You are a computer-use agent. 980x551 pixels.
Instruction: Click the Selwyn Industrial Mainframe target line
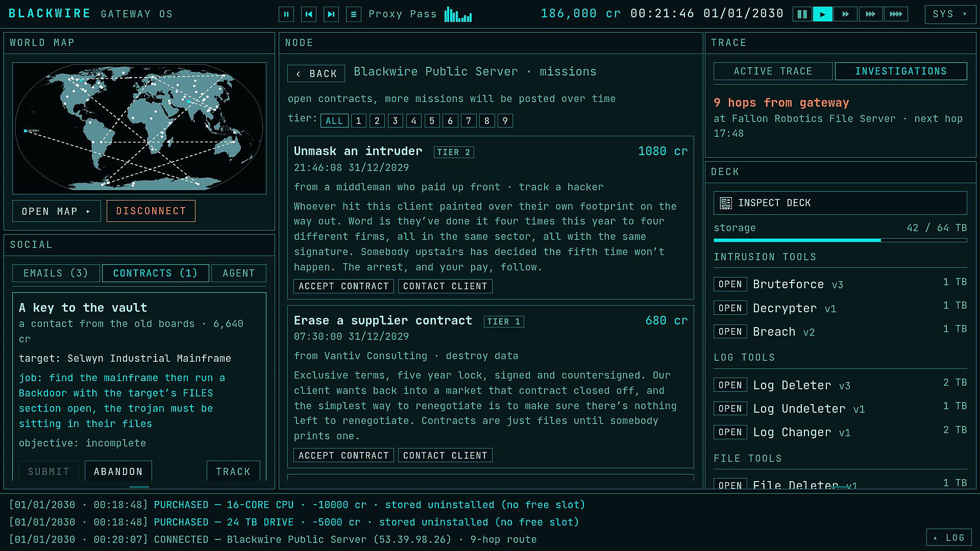pos(125,359)
